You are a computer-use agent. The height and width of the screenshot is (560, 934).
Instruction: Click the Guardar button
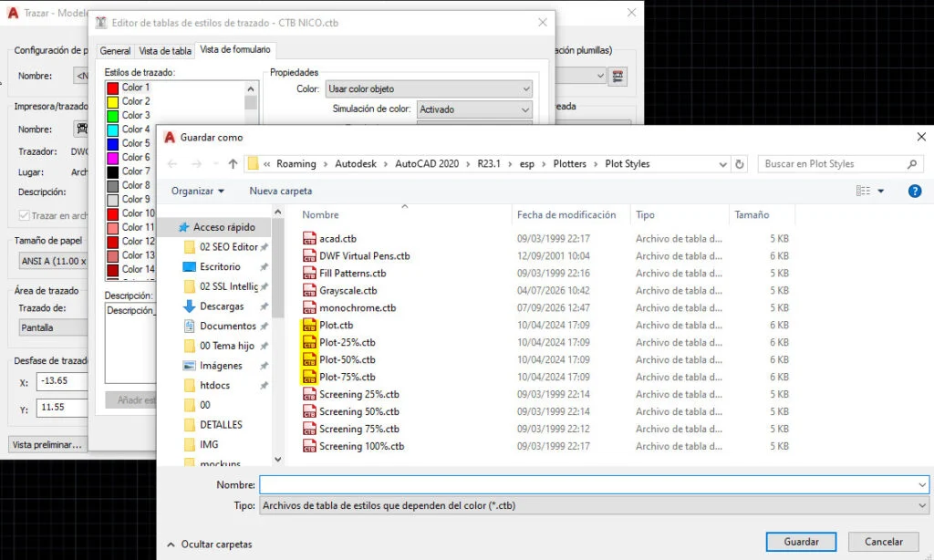pos(801,542)
